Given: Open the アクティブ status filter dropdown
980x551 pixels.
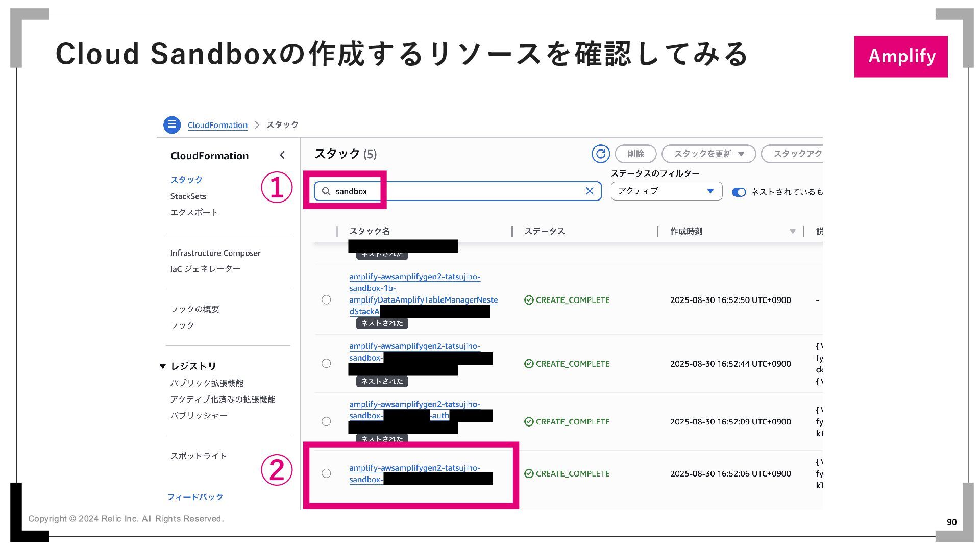Looking at the screenshot, I should [666, 191].
